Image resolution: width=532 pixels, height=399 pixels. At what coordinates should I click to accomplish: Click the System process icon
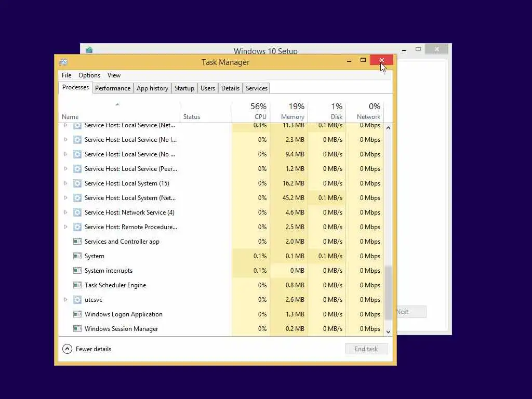click(x=77, y=256)
